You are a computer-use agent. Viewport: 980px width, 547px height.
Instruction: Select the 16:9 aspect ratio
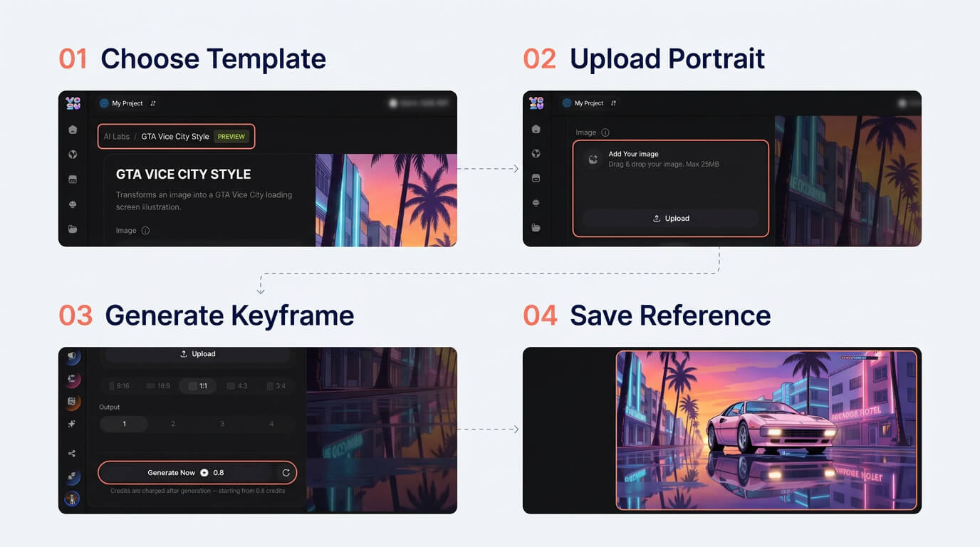(x=159, y=386)
